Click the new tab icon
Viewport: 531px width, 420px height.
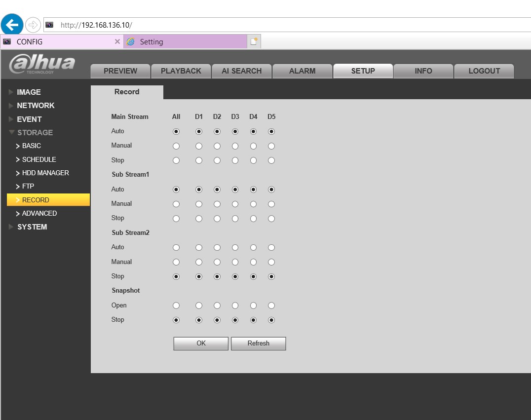(x=254, y=42)
